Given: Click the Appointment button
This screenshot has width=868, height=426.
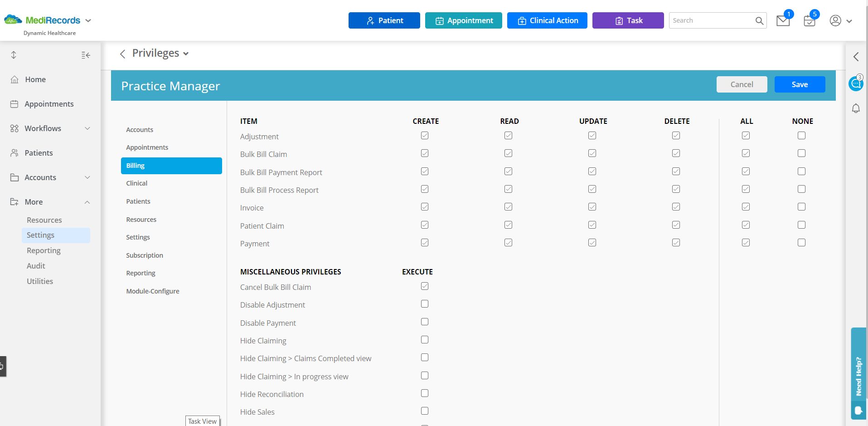Looking at the screenshot, I should pos(464,20).
